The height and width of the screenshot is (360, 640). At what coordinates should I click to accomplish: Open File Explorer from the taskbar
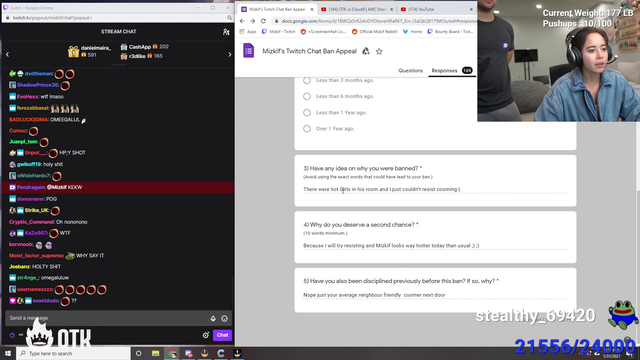(156, 353)
